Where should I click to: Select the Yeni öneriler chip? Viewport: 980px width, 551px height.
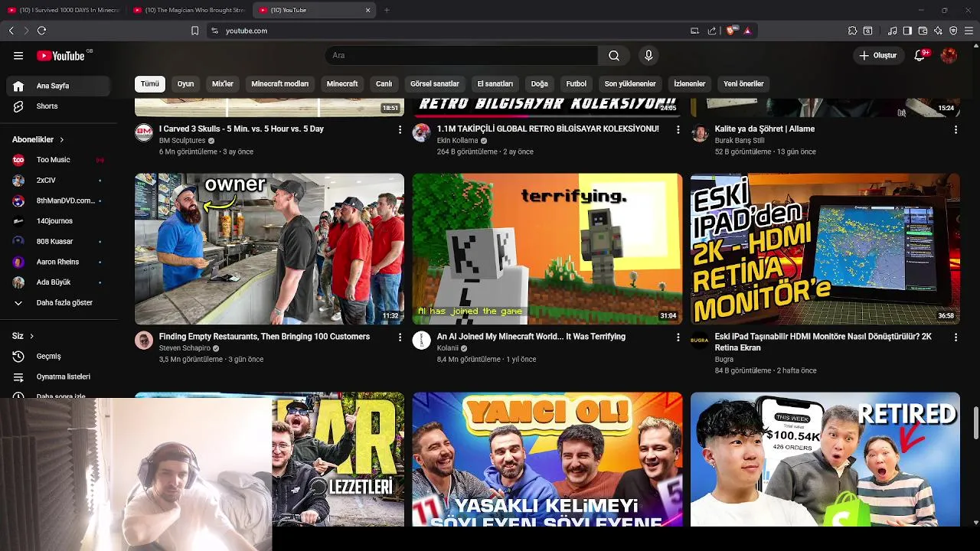(x=743, y=83)
